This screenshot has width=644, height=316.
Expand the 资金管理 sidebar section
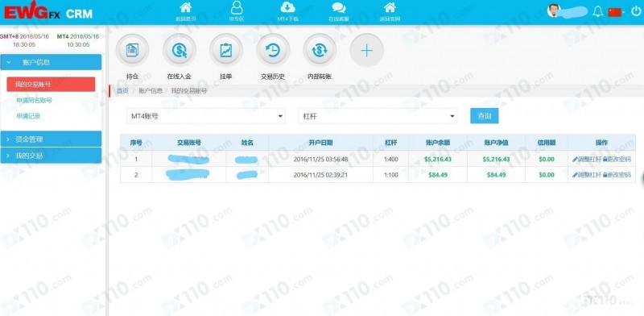51,139
